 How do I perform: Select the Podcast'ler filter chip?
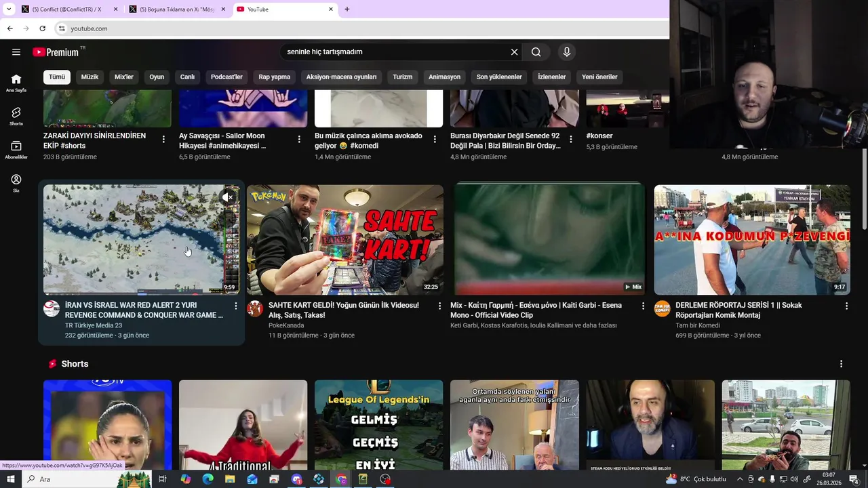226,77
